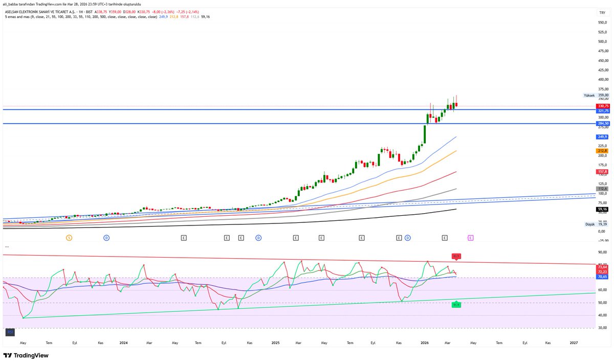Click the TradingView logo
614x364 pixels.
click(26, 356)
